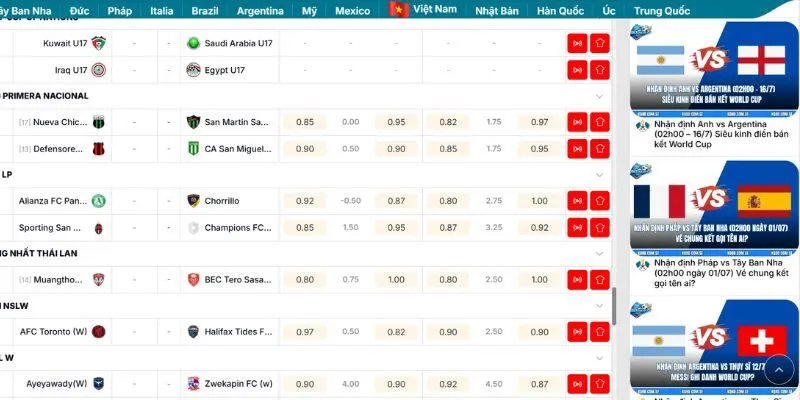Click shirt icon in BEC Tero Sasana row
This screenshot has width=800, height=400.
[x=600, y=280]
